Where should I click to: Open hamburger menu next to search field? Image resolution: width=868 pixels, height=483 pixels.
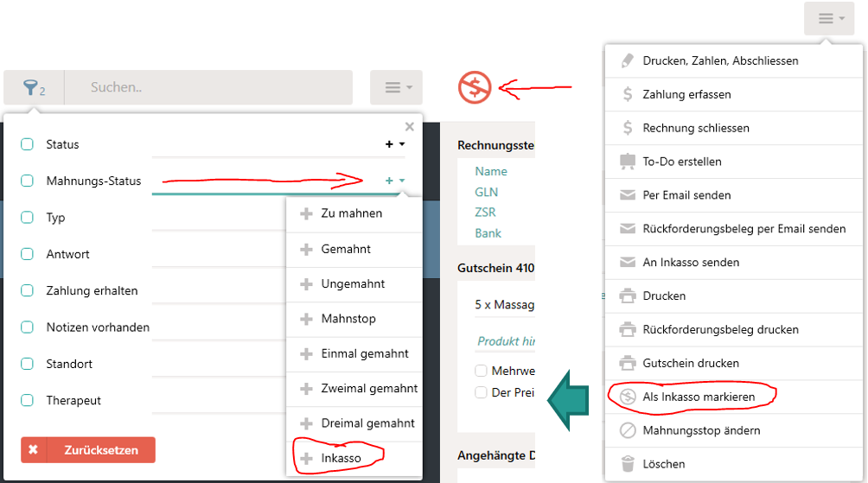click(x=396, y=87)
